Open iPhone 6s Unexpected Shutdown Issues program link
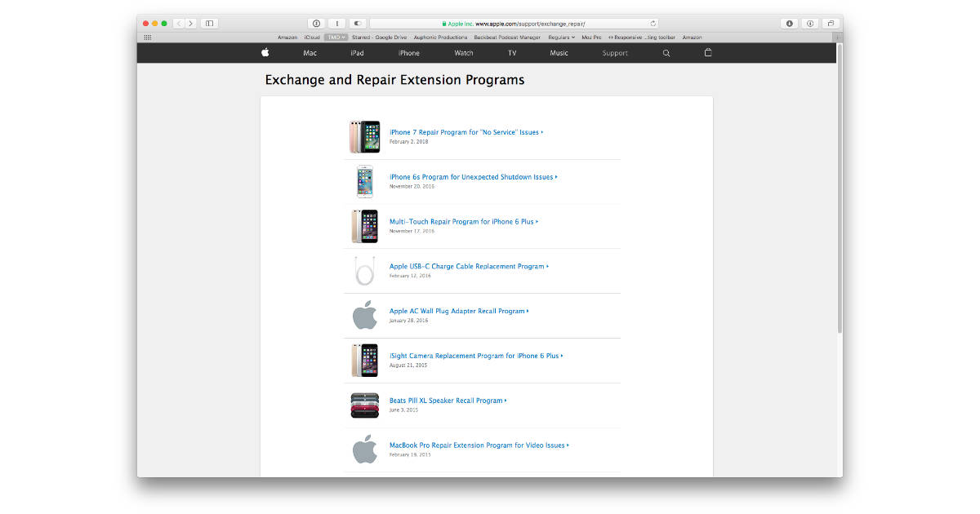The height and width of the screenshot is (514, 980). 474,177
